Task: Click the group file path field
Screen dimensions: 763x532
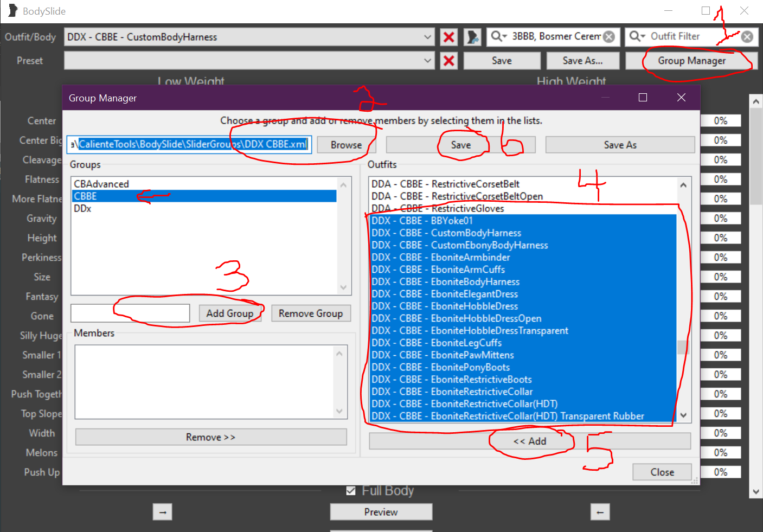Action: 189,144
